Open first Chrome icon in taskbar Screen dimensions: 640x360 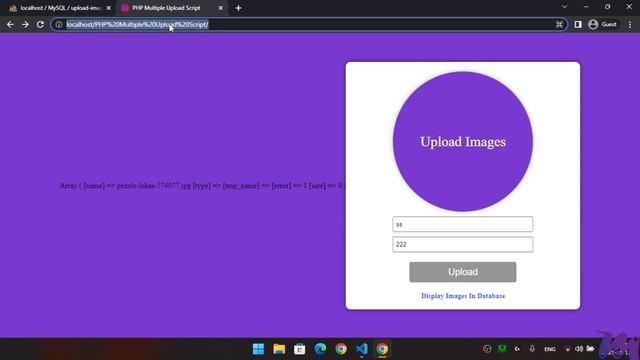pyautogui.click(x=341, y=349)
